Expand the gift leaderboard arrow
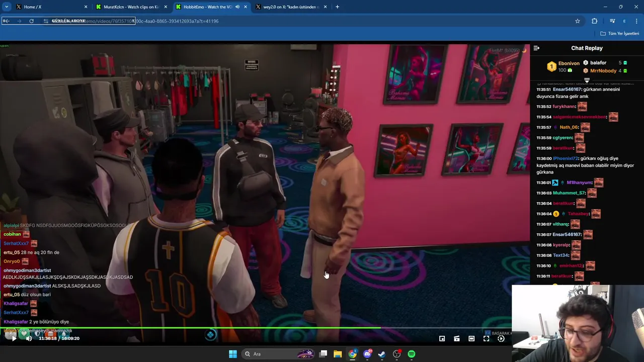This screenshot has height=362, width=644. click(x=587, y=80)
